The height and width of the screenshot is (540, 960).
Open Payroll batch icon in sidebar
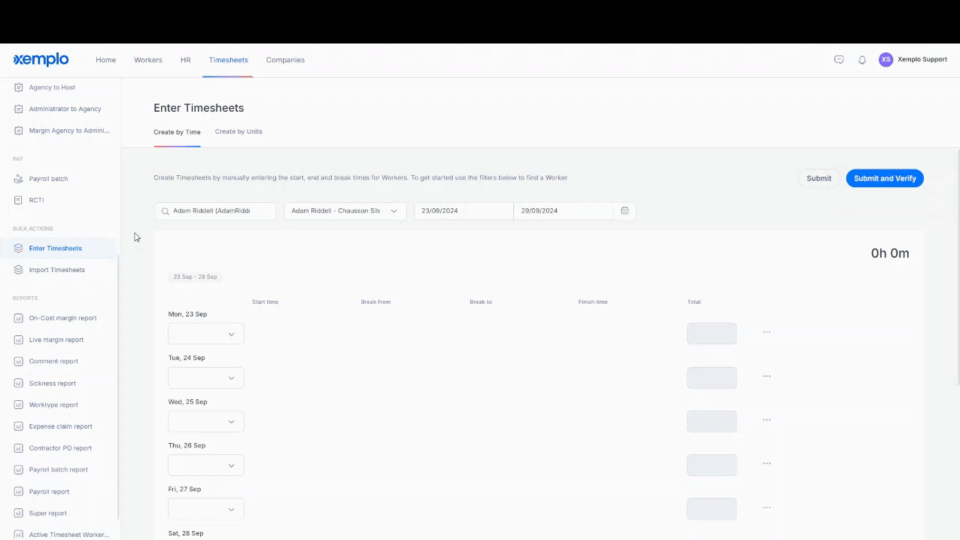coord(18,179)
